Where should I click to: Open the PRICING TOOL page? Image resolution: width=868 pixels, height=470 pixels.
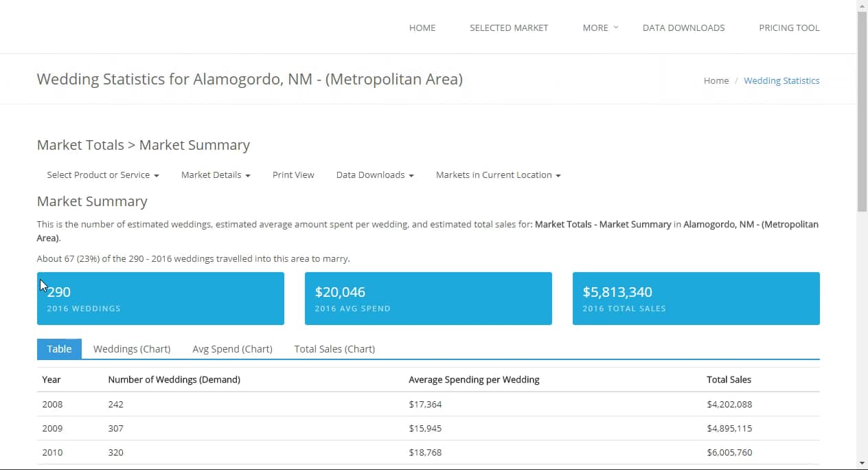pyautogui.click(x=789, y=27)
